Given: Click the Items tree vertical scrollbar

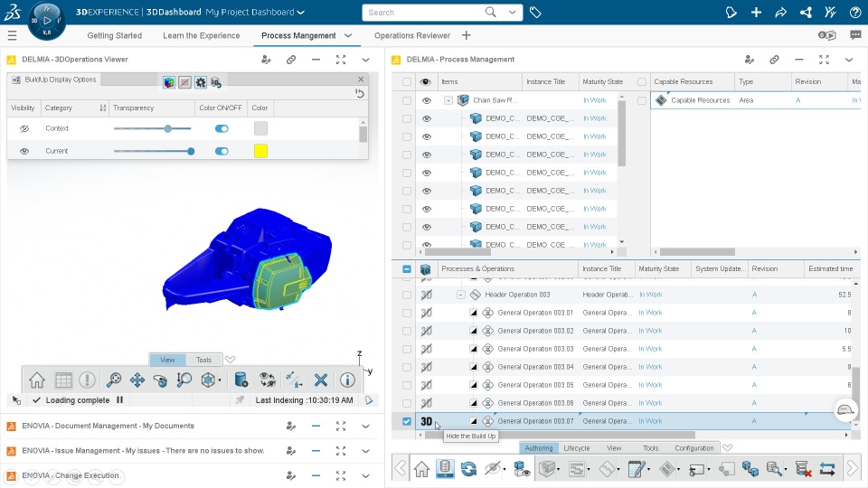Looking at the screenshot, I should tap(622, 134).
